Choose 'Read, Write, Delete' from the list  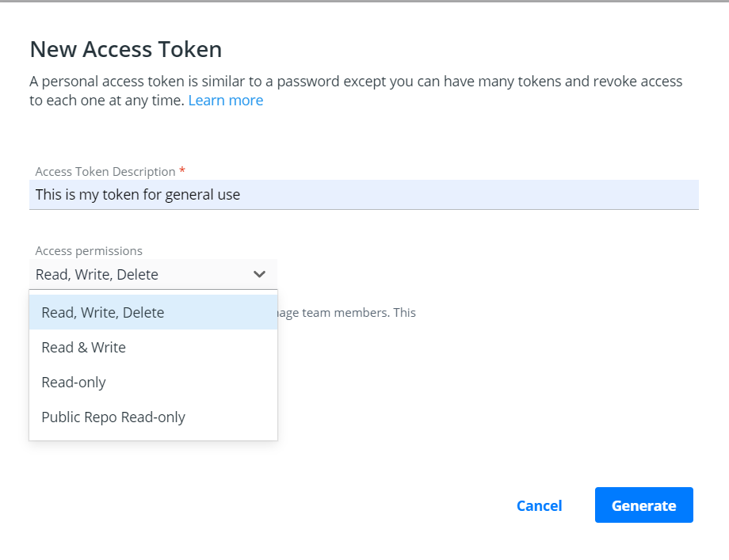pos(103,312)
